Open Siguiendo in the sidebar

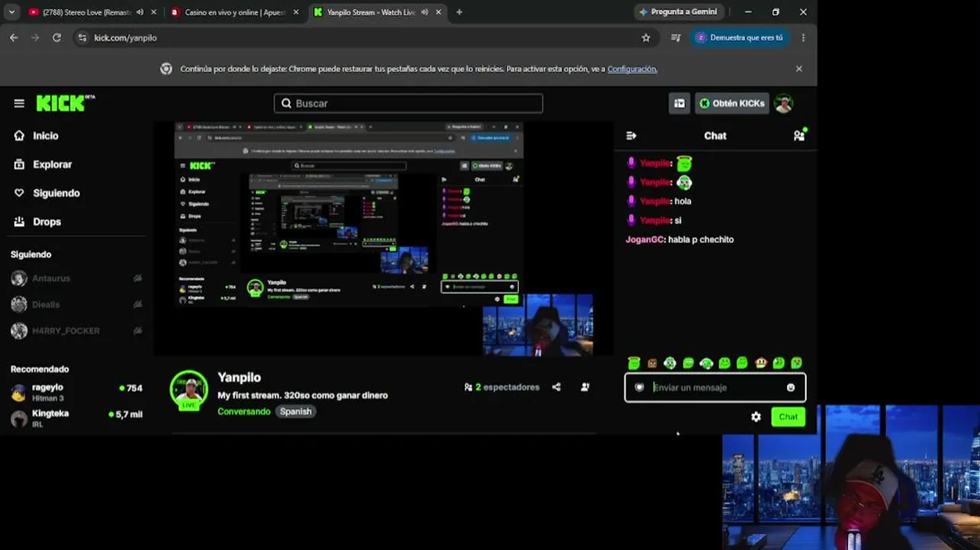pos(47,193)
